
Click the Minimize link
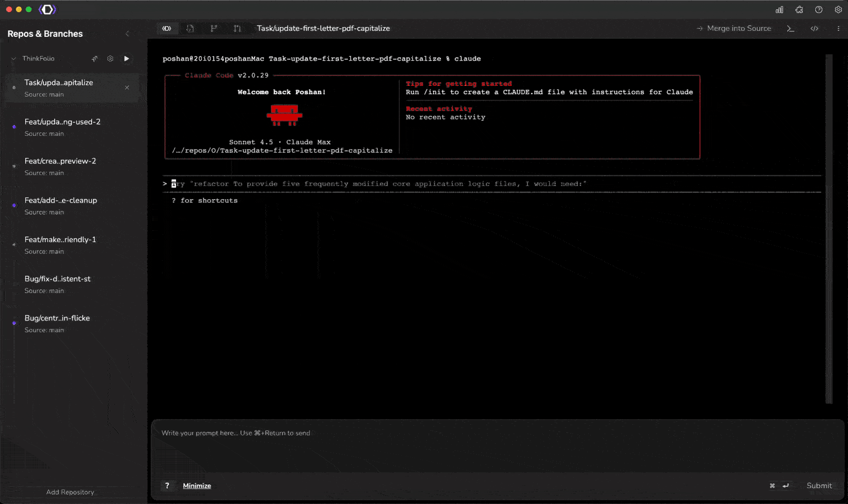coord(197,486)
